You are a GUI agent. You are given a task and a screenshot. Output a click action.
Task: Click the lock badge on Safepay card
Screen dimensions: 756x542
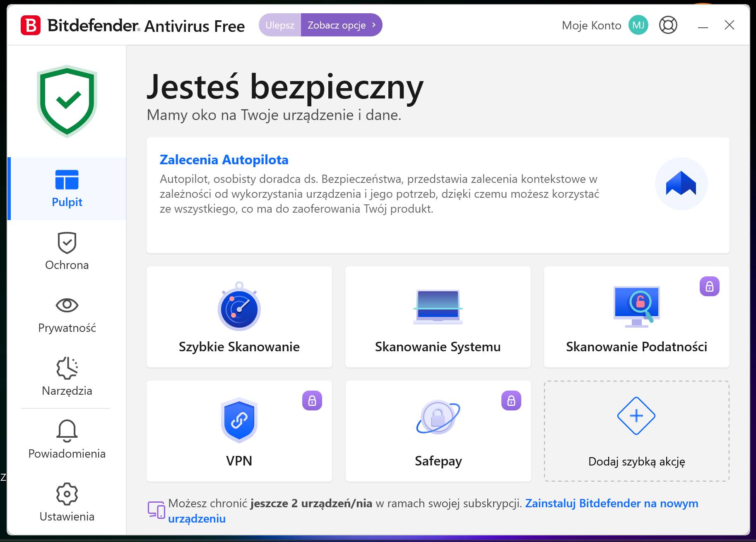click(x=511, y=401)
